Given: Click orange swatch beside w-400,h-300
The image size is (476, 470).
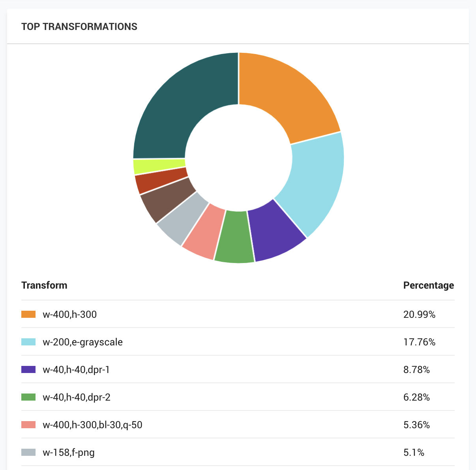Looking at the screenshot, I should pyautogui.click(x=28, y=314).
